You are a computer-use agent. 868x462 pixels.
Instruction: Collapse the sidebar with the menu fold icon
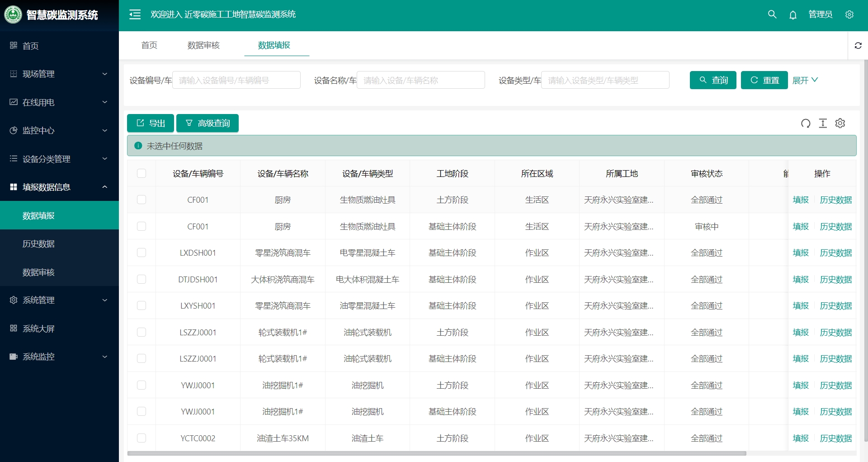135,14
